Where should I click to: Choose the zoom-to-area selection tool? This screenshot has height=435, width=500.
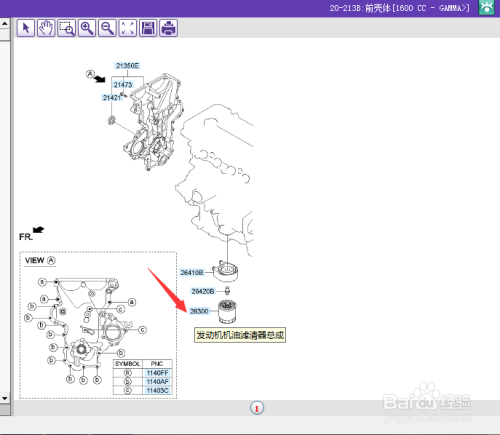67,28
